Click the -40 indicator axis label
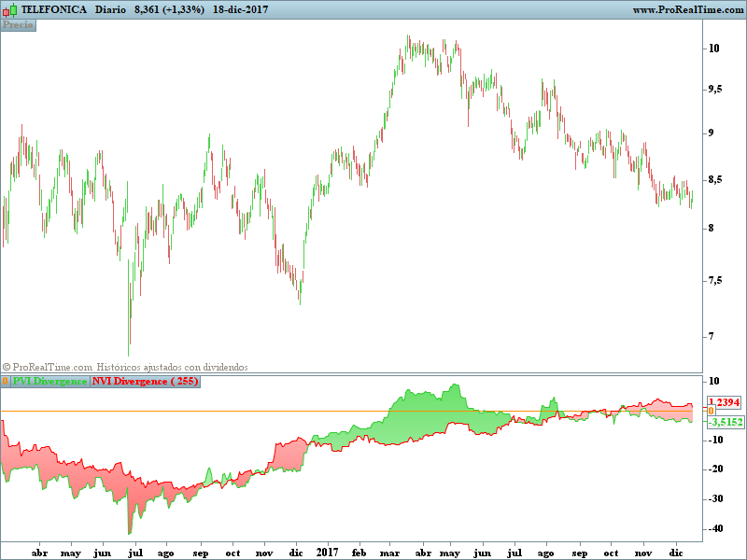This screenshot has width=747, height=560. tap(714, 528)
